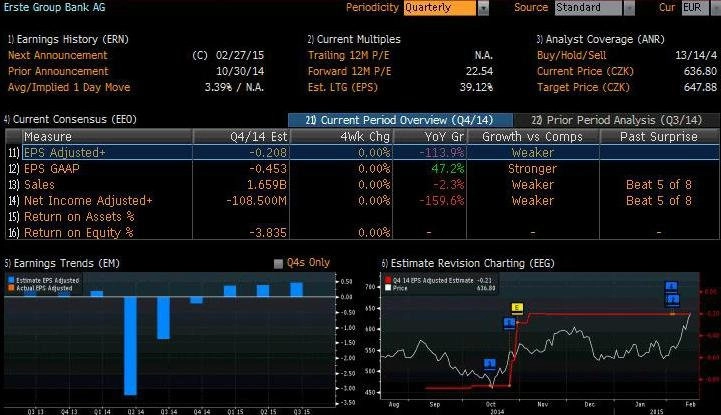721x415 pixels.
Task: Click YoY growth value 47.2%
Action: tap(447, 169)
